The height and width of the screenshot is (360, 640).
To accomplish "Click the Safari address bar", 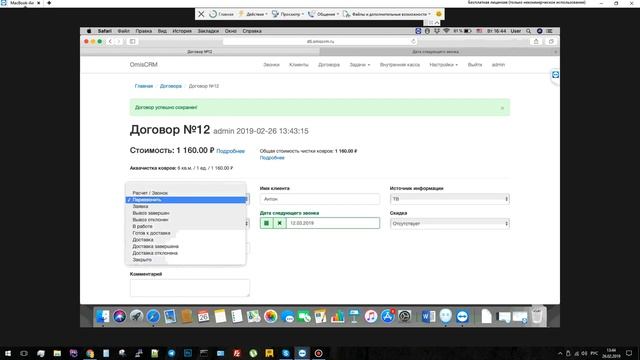I will [320, 41].
